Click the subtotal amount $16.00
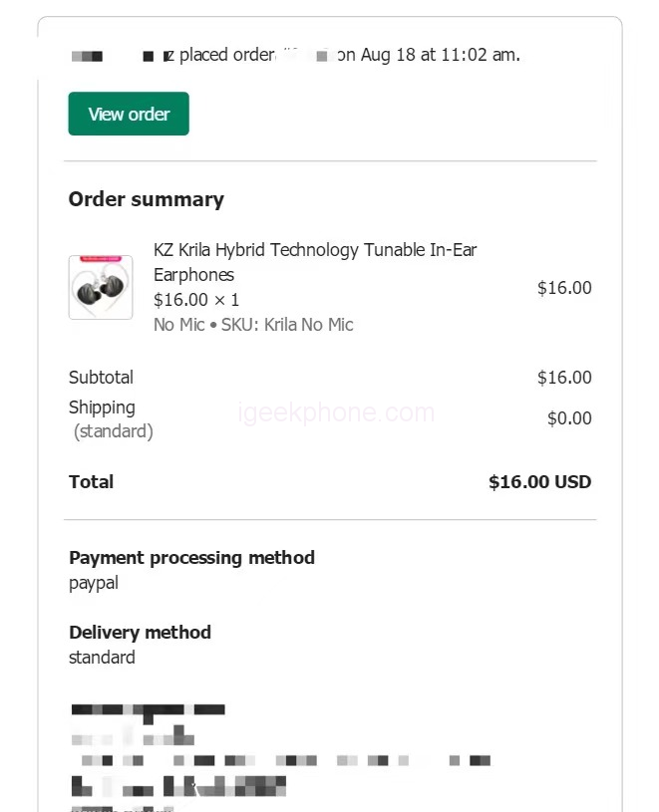Screen dimensions: 659x812 click(564, 378)
